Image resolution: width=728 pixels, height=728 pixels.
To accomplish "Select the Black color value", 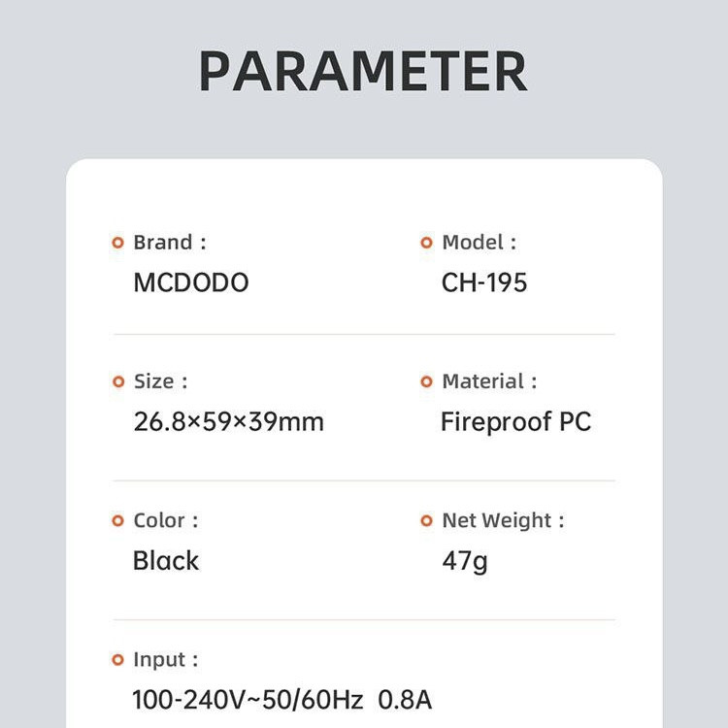I will pyautogui.click(x=165, y=561).
